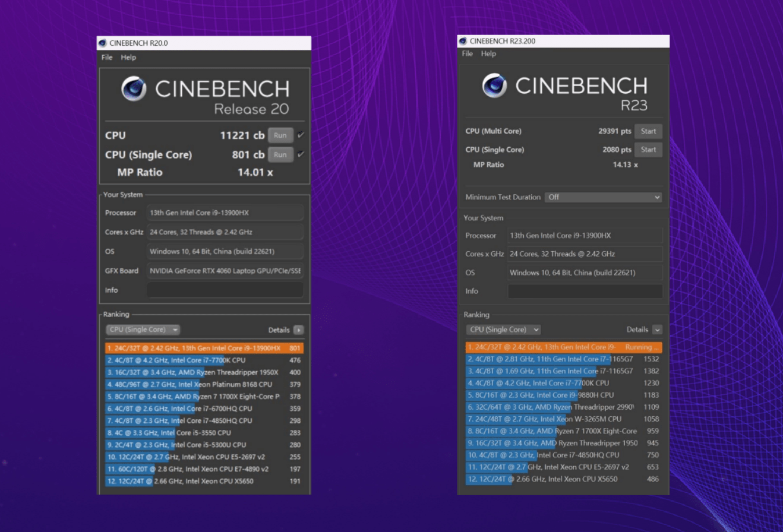Click the OS field in R23
The image size is (783, 532).
coord(585,273)
